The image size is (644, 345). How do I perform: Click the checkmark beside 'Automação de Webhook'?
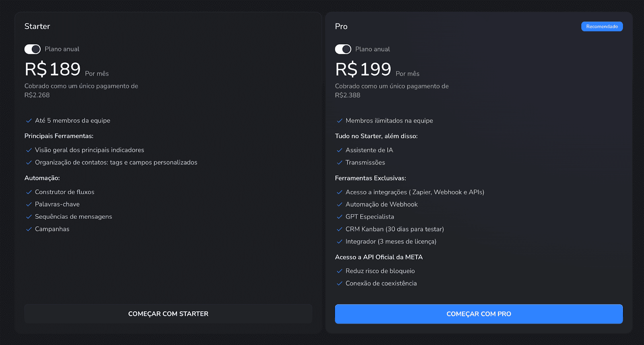339,204
